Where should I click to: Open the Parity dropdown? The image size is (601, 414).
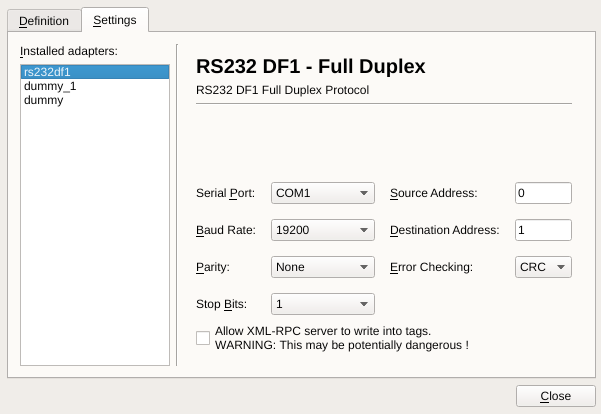coord(322,267)
